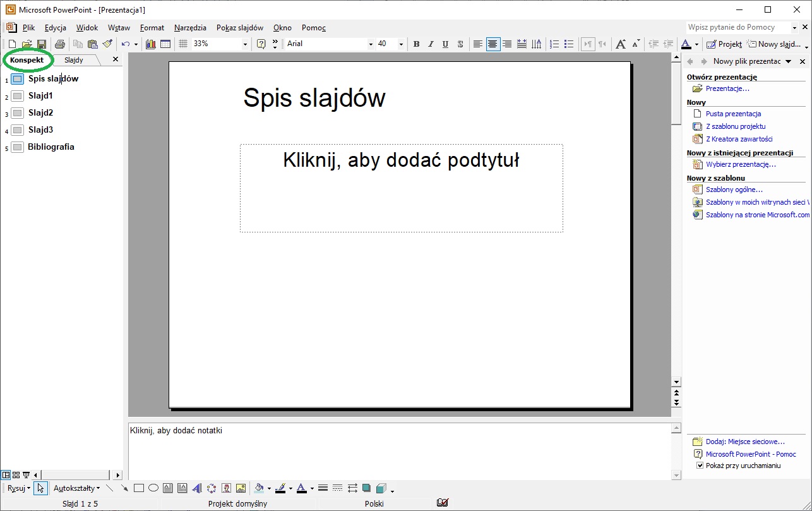Image resolution: width=812 pixels, height=511 pixels.
Task: Uncheck Pokaż przy uruchamianiu checkbox
Action: pyautogui.click(x=700, y=466)
